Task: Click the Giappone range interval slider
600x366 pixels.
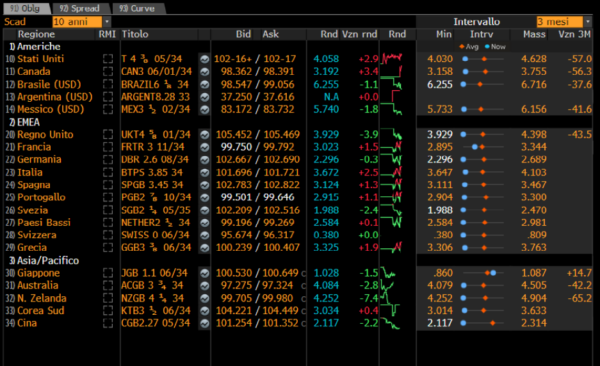Action: (482, 273)
